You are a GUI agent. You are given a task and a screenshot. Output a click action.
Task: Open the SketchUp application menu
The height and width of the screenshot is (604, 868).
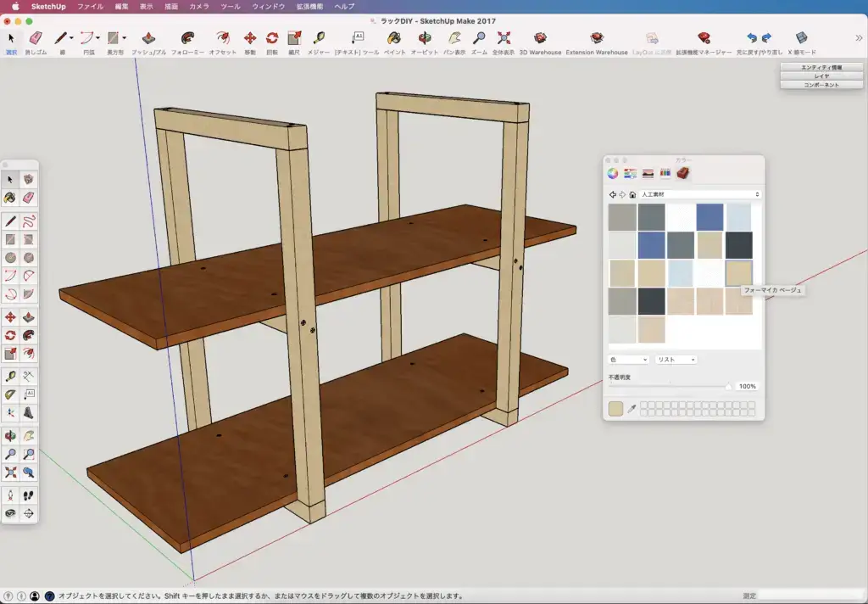tap(48, 7)
